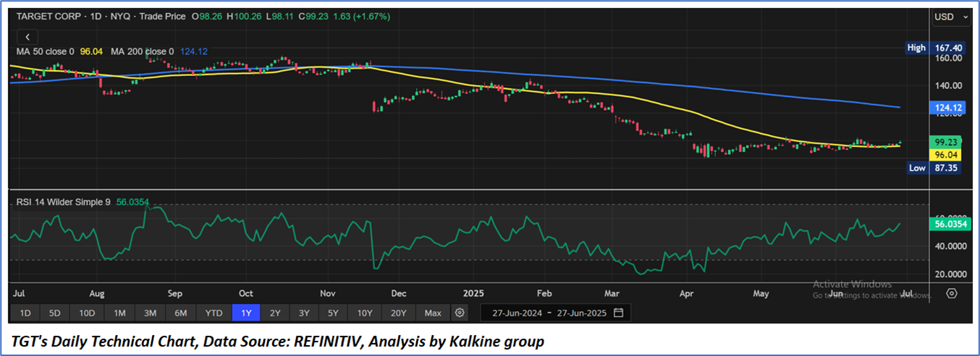This screenshot has width=980, height=356.
Task: Select the active 1Y timeframe
Action: click(245, 313)
